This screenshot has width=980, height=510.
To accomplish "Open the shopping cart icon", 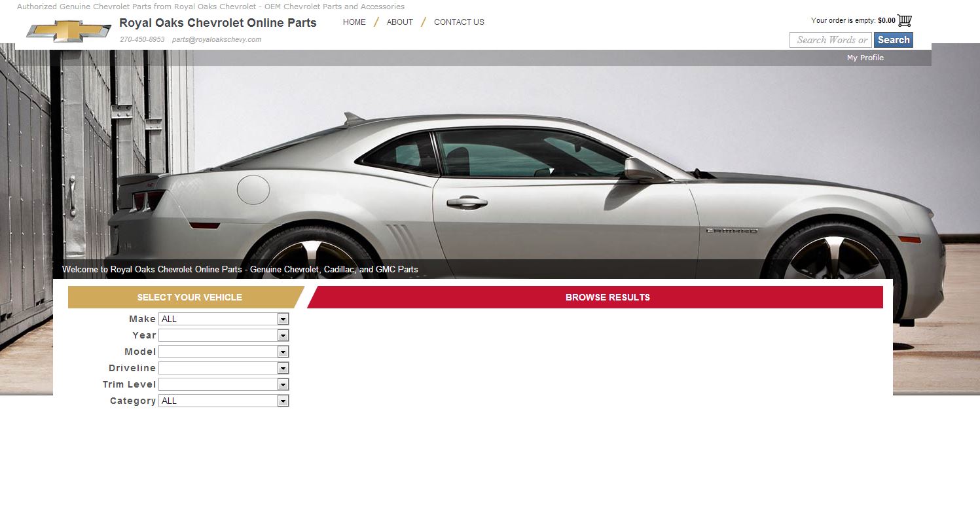I will tap(905, 20).
